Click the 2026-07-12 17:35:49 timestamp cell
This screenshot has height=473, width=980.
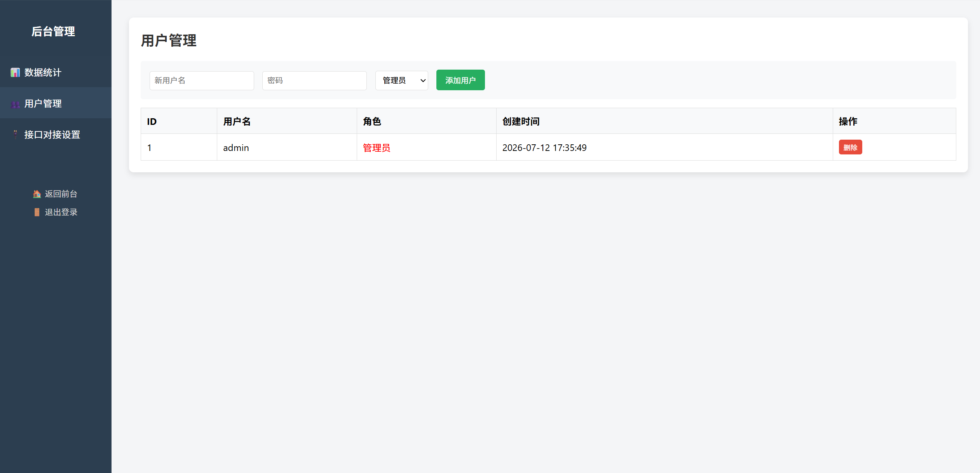664,147
